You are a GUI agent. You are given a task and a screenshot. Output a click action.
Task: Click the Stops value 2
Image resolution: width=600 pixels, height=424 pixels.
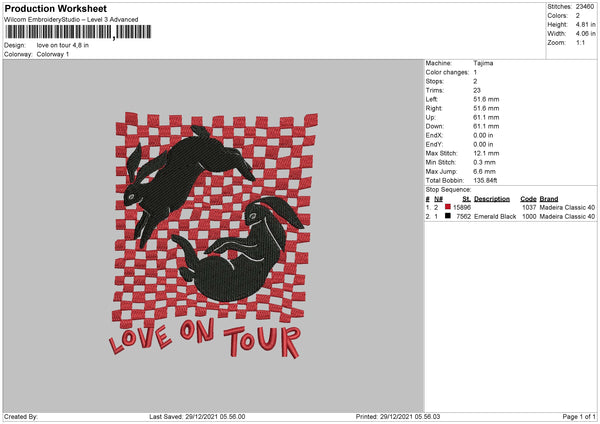pyautogui.click(x=475, y=81)
